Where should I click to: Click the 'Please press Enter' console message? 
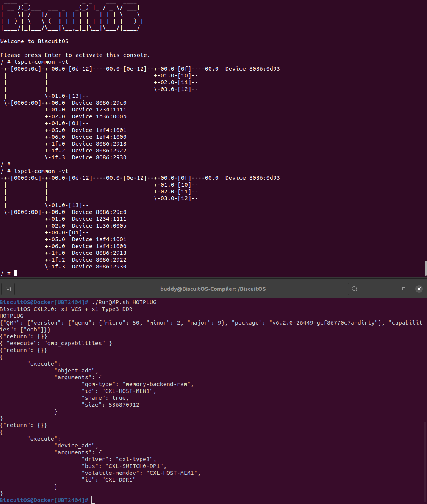pyautogui.click(x=75, y=55)
